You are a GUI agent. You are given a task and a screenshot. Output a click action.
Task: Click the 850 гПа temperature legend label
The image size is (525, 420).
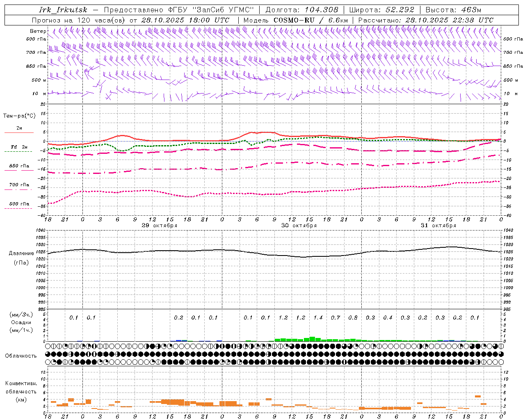[x=19, y=166]
